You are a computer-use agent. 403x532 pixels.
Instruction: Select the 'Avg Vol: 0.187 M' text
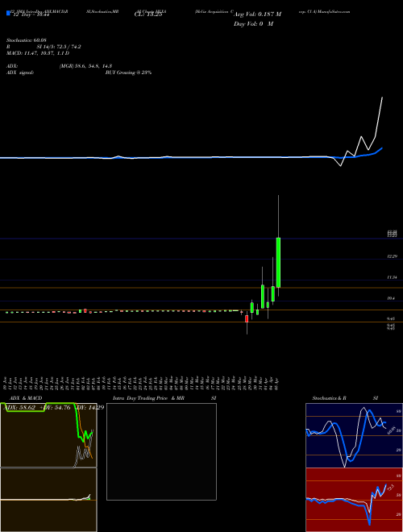[x=257, y=15]
